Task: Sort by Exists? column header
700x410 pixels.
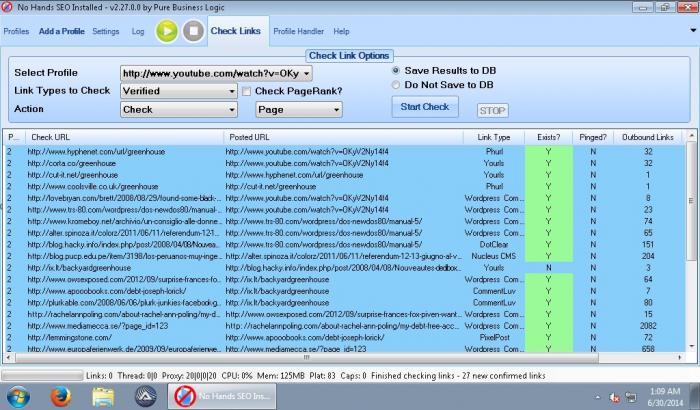Action: 549,137
